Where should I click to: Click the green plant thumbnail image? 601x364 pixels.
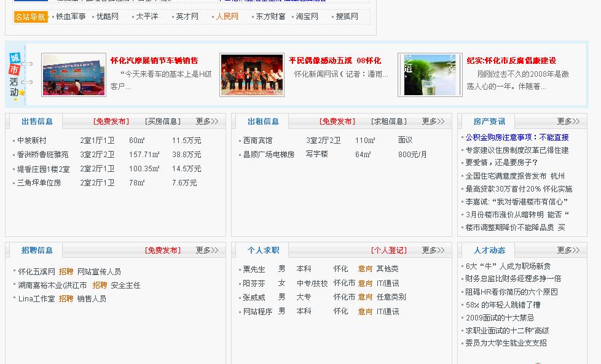(430, 75)
